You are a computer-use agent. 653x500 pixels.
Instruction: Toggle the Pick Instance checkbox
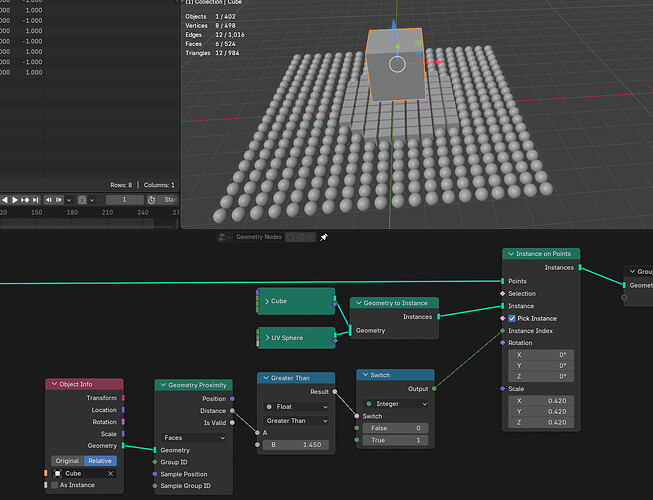coord(512,318)
